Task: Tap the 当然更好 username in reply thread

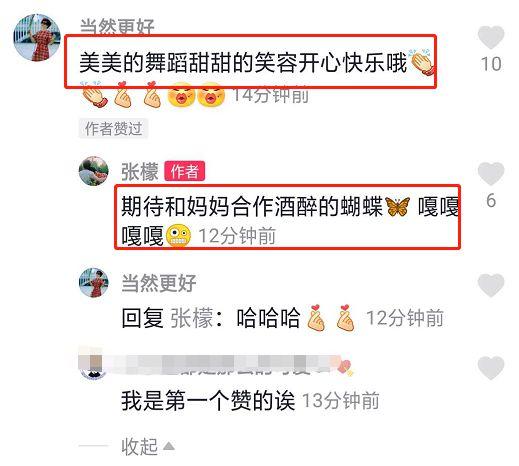Action: pos(159,283)
